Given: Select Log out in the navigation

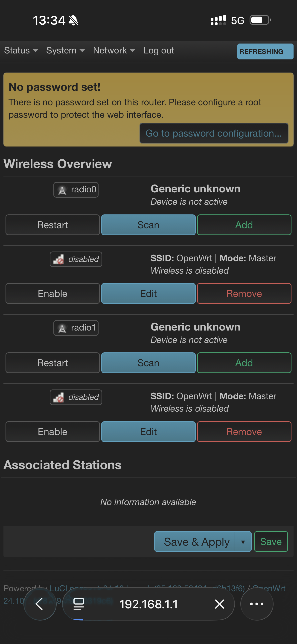Looking at the screenshot, I should pos(158,50).
